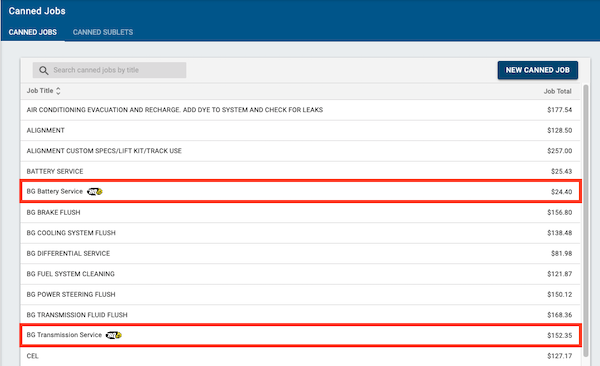The height and width of the screenshot is (366, 600).
Task: Click the search magnifier icon
Action: 44,70
